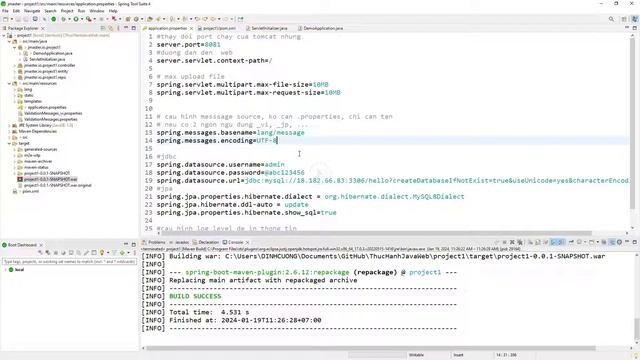This screenshot has height=360, width=640.
Task: Collapse the src/main/resources folder
Action: click(x=9, y=83)
